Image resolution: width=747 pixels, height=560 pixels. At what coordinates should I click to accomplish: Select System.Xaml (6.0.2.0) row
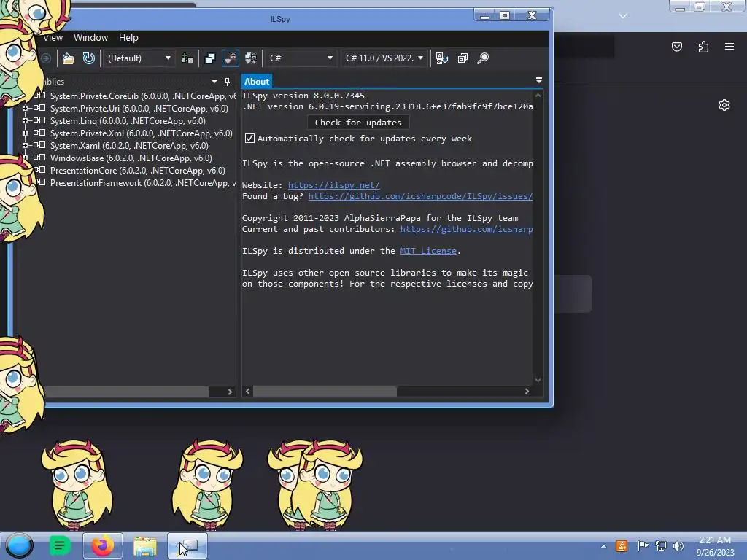click(129, 146)
